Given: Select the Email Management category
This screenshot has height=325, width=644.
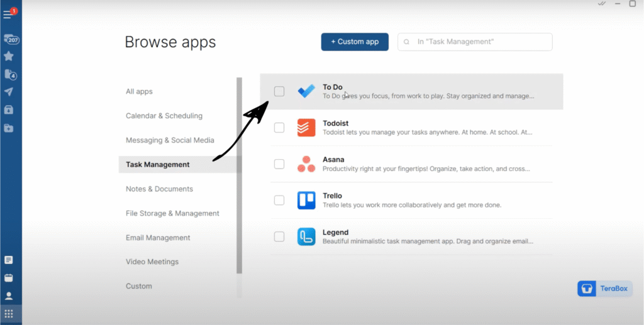Looking at the screenshot, I should pyautogui.click(x=158, y=238).
